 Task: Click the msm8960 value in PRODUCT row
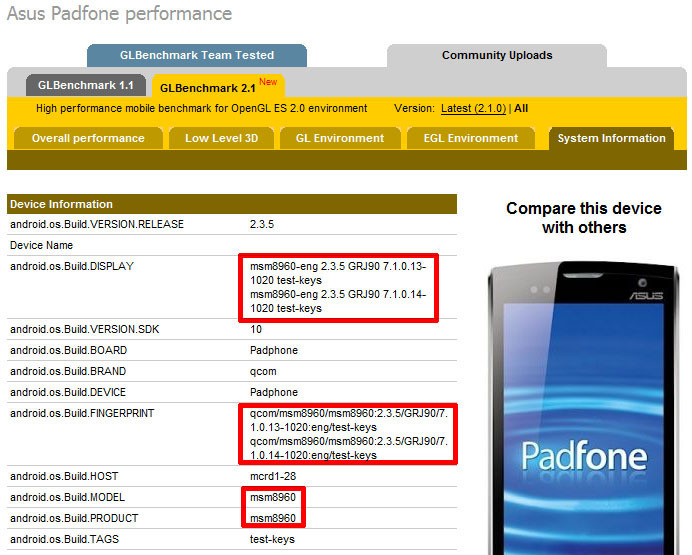273,518
